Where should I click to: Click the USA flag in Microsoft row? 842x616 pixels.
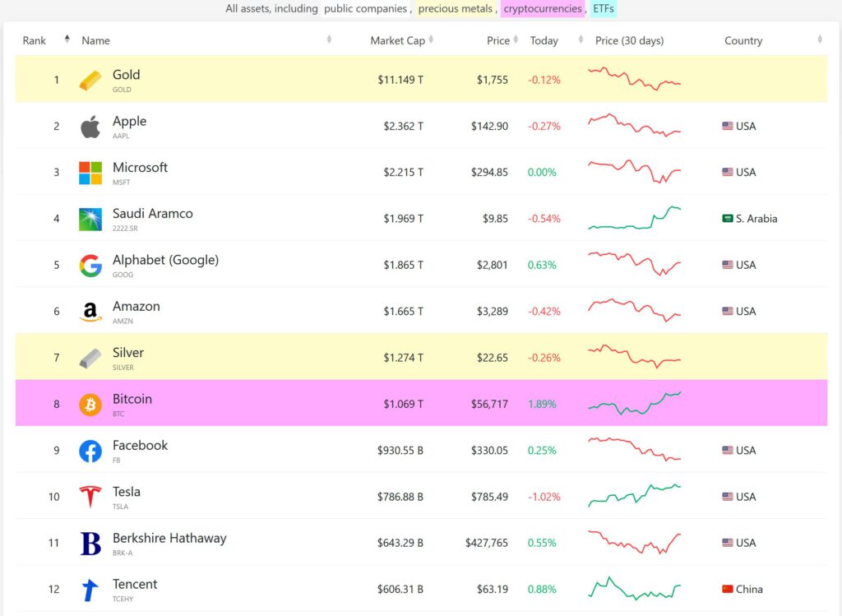[728, 173]
